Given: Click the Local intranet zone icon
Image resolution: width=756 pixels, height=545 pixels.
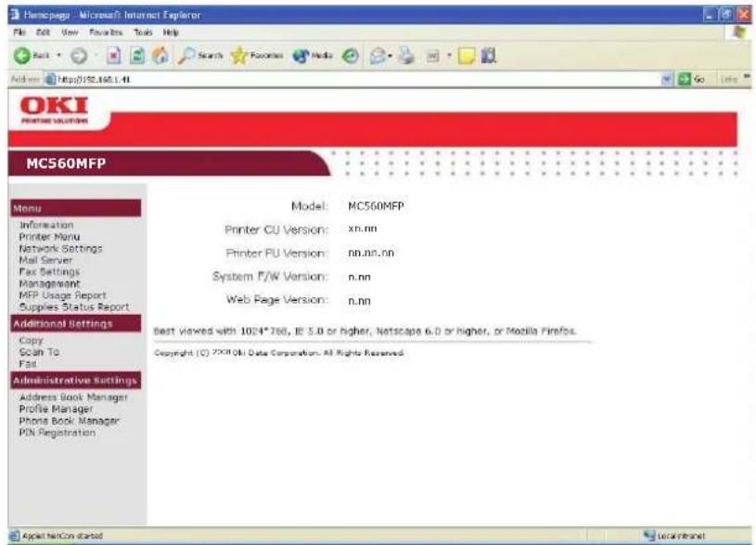Looking at the screenshot, I should coord(649,536).
